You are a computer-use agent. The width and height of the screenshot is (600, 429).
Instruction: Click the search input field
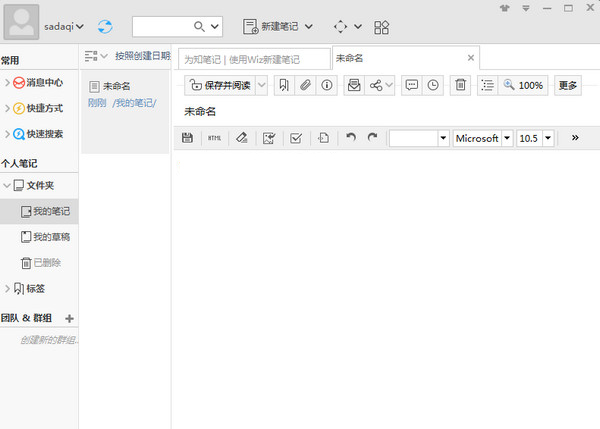(x=162, y=26)
